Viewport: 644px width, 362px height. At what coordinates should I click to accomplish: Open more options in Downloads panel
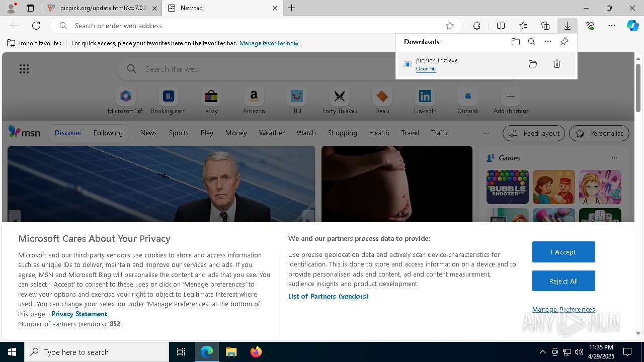(x=548, y=42)
